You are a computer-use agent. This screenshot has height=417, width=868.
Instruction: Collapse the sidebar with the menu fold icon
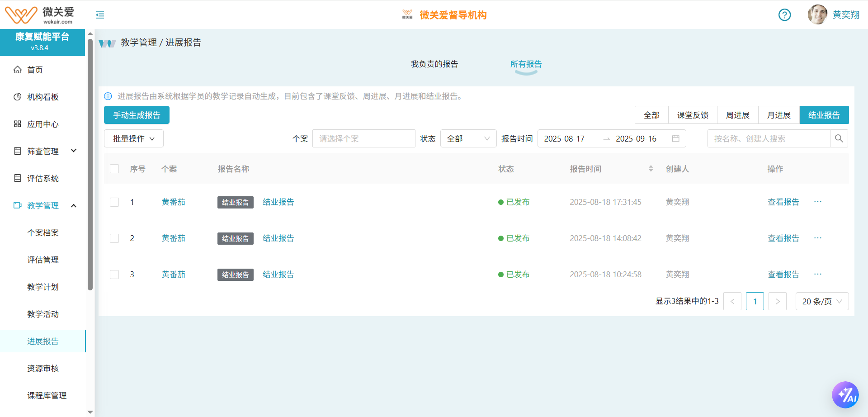tap(100, 15)
